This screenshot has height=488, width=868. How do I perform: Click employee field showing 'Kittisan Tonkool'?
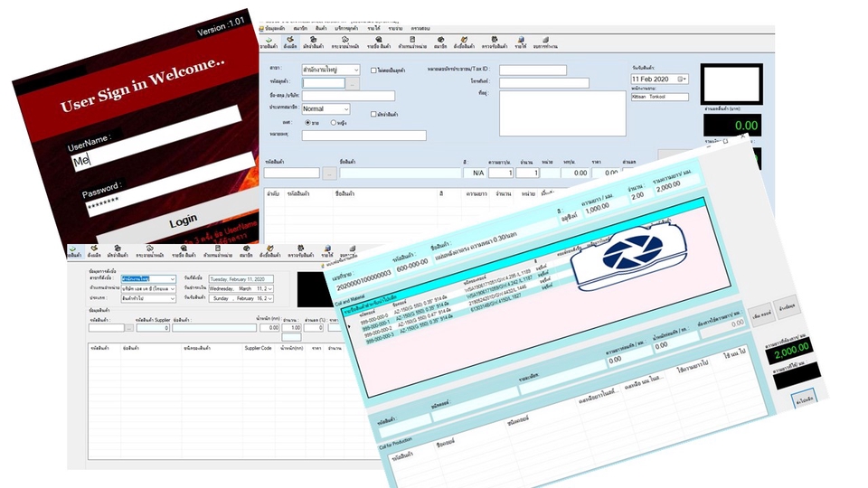[x=659, y=97]
